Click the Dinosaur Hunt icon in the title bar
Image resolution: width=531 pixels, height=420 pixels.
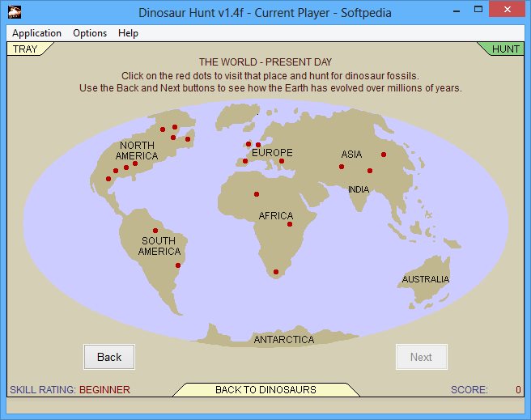coord(15,12)
